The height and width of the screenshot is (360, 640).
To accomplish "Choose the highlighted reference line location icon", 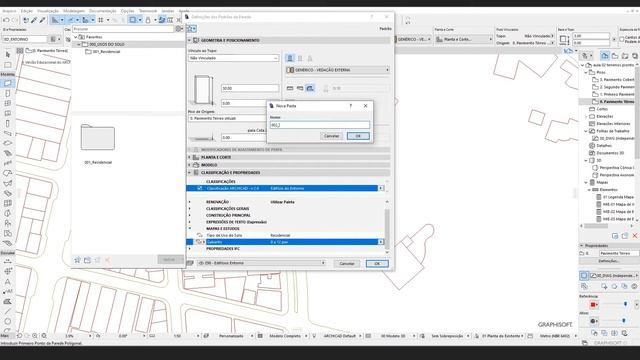I will 310,88.
